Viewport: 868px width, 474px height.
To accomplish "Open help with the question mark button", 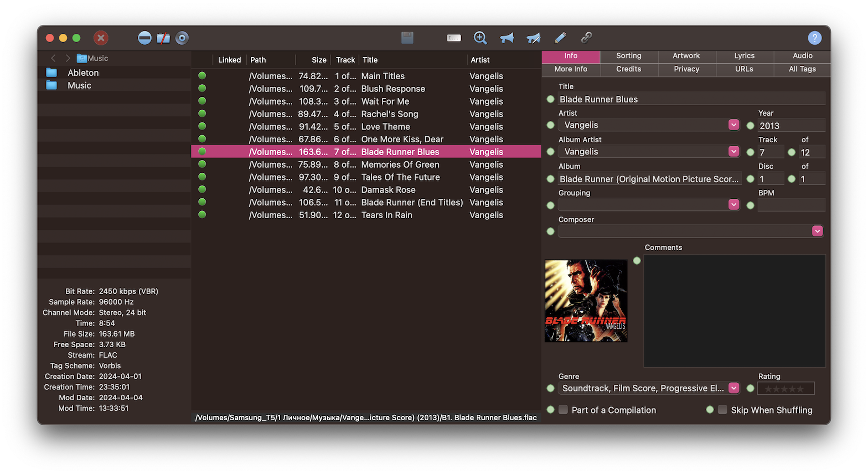I will [x=814, y=38].
